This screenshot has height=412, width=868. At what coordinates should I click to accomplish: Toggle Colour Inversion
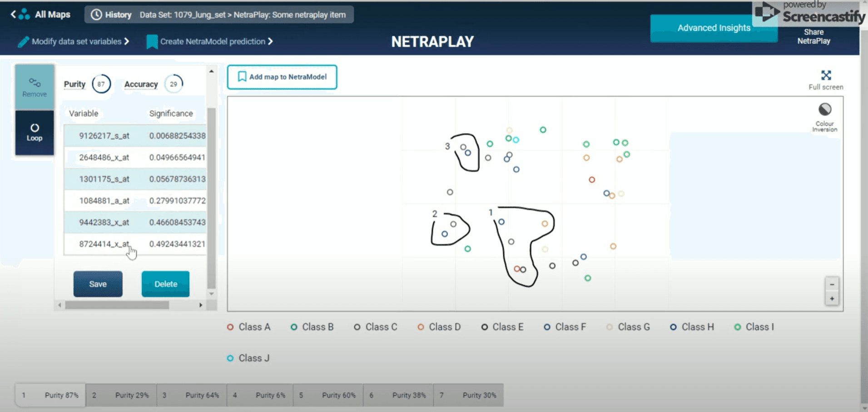coord(825,117)
